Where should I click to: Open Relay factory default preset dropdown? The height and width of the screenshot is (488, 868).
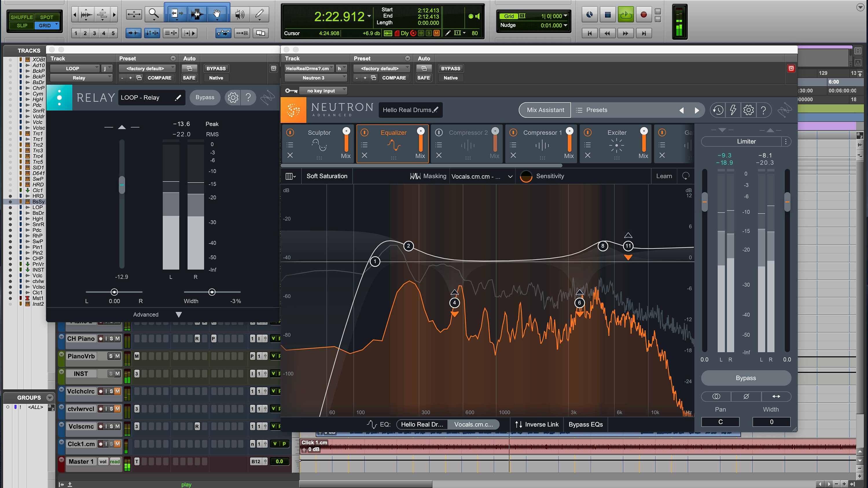pyautogui.click(x=147, y=68)
